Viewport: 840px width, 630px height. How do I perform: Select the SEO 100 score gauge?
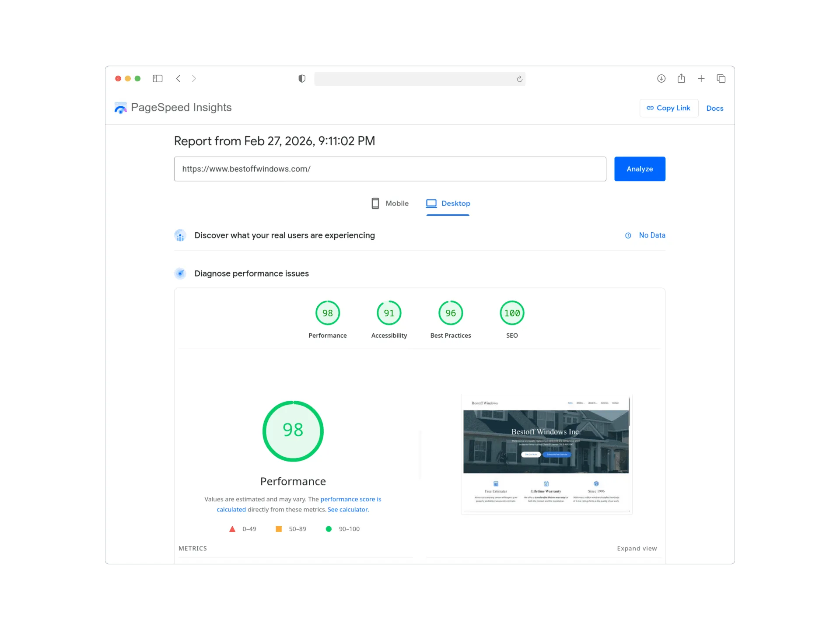512,313
